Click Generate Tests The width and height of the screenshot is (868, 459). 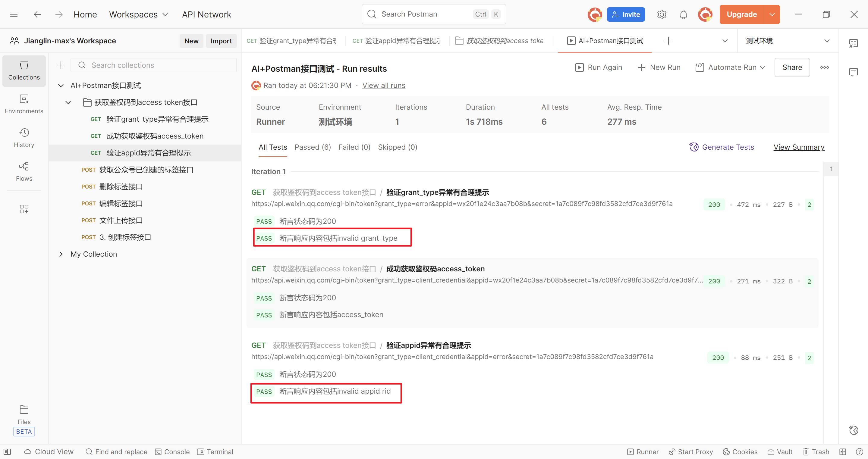pyautogui.click(x=722, y=147)
